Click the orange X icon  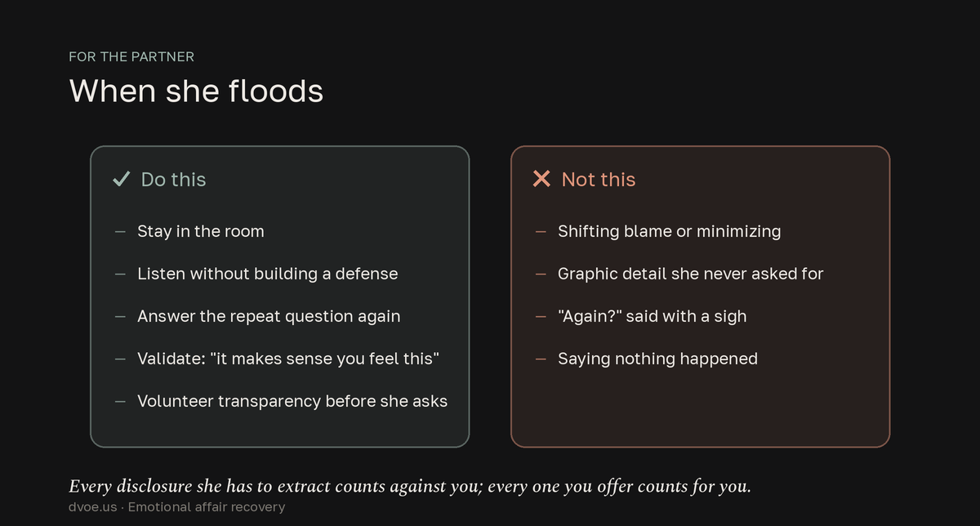tap(541, 179)
